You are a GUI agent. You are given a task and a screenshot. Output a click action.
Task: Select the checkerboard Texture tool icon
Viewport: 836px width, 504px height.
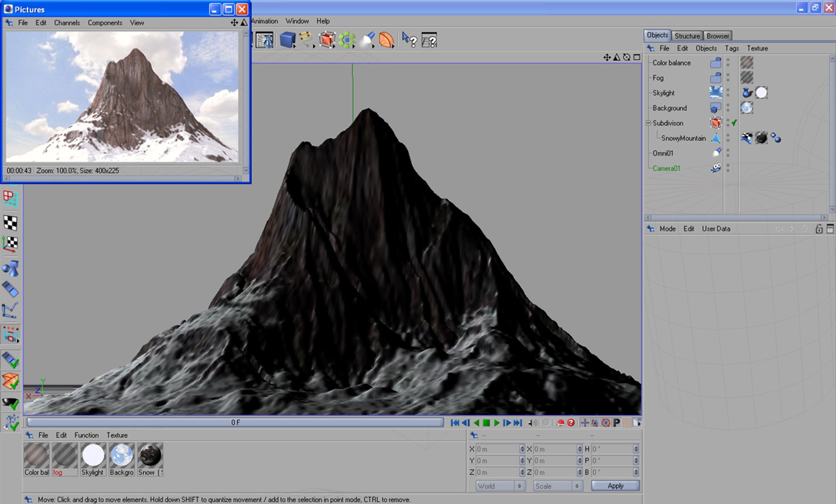tap(10, 223)
